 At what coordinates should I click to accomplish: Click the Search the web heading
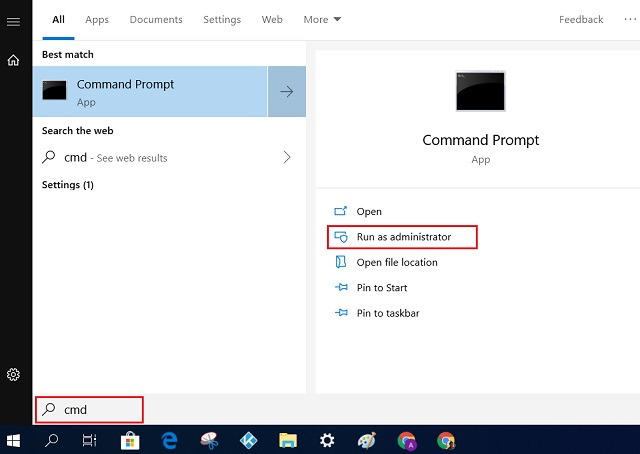[78, 131]
